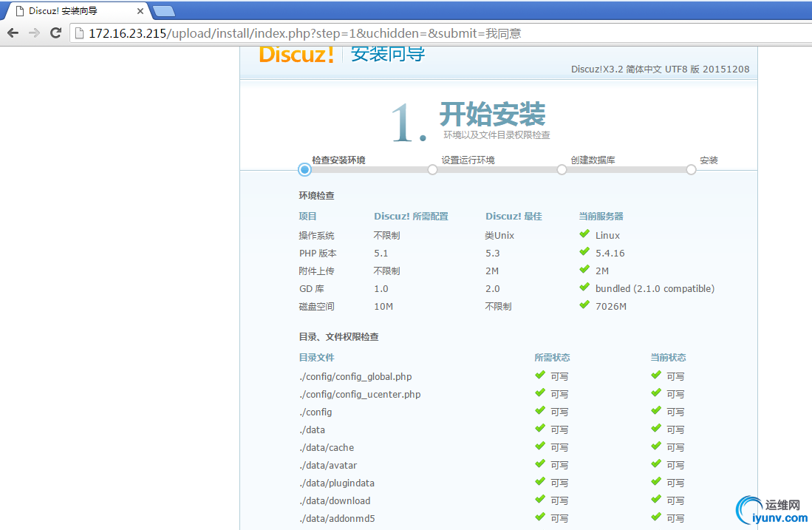Image resolution: width=812 pixels, height=530 pixels.
Task: Click the browser back arrow
Action: click(x=13, y=33)
